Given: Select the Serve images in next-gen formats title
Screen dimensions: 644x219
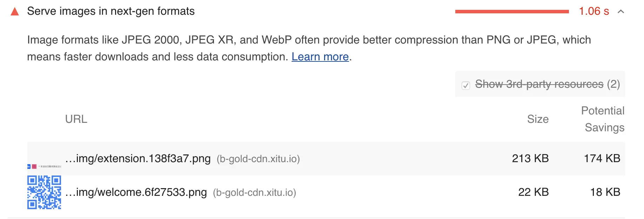Looking at the screenshot, I should pyautogui.click(x=111, y=11).
